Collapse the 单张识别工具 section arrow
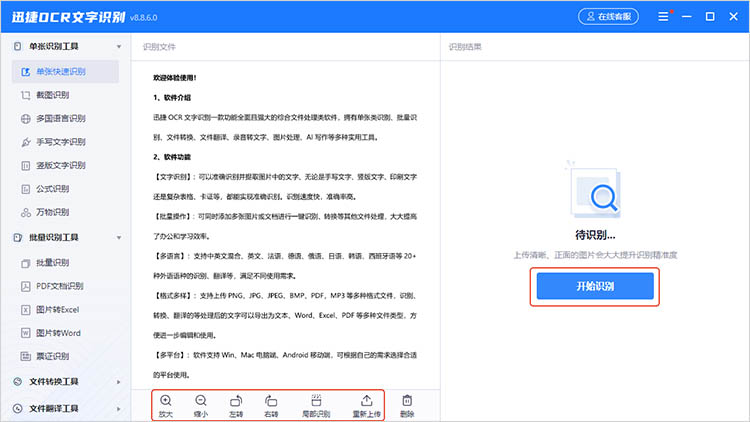The height and width of the screenshot is (422, 750). (119, 47)
